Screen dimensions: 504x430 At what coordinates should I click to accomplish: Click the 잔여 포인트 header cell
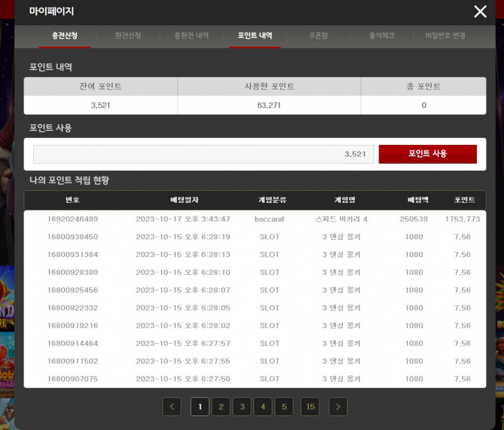pos(101,86)
